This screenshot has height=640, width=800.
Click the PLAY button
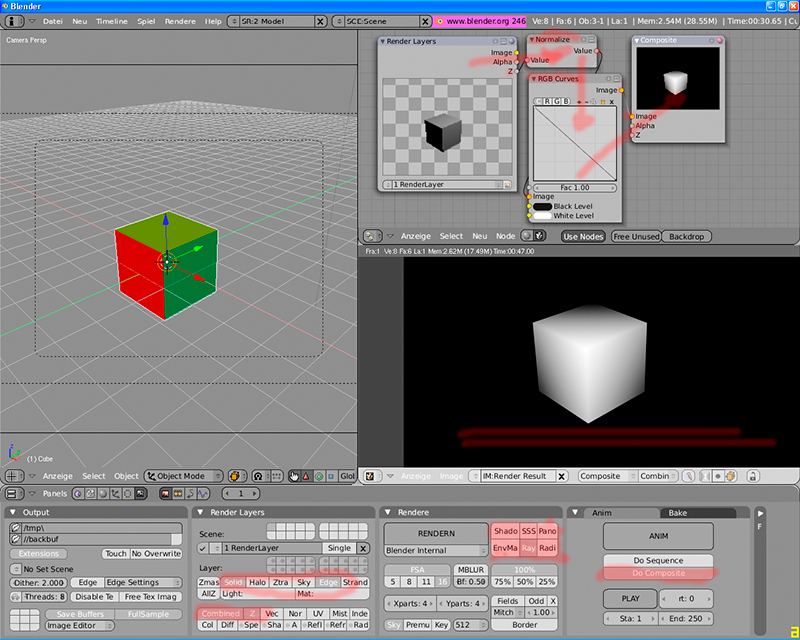tap(630, 598)
